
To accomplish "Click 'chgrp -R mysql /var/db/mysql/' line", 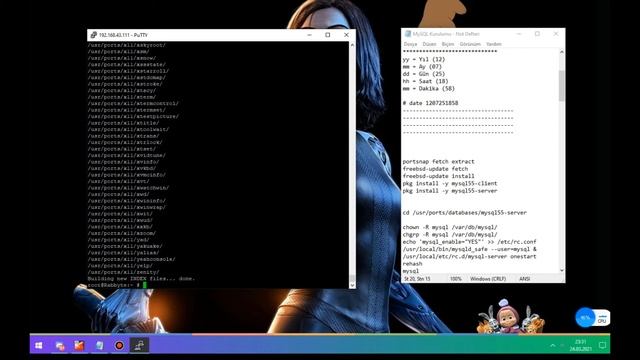I will coord(450,235).
